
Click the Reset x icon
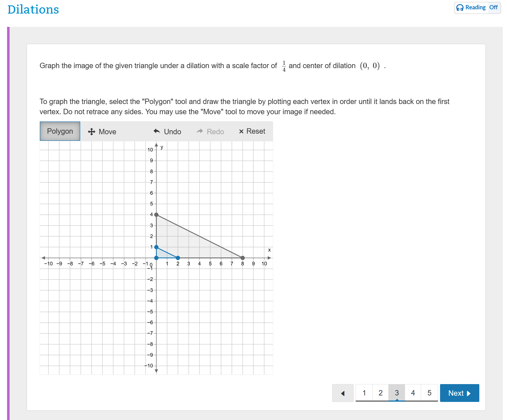point(241,131)
